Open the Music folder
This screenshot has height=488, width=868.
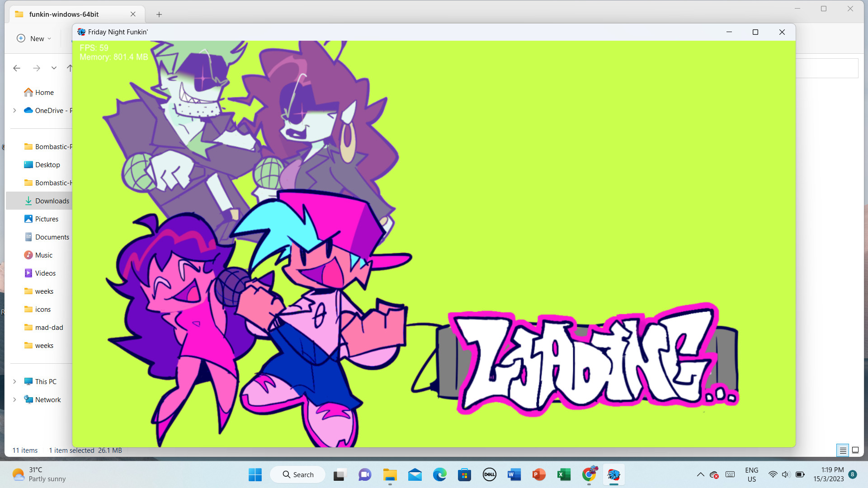click(38, 255)
